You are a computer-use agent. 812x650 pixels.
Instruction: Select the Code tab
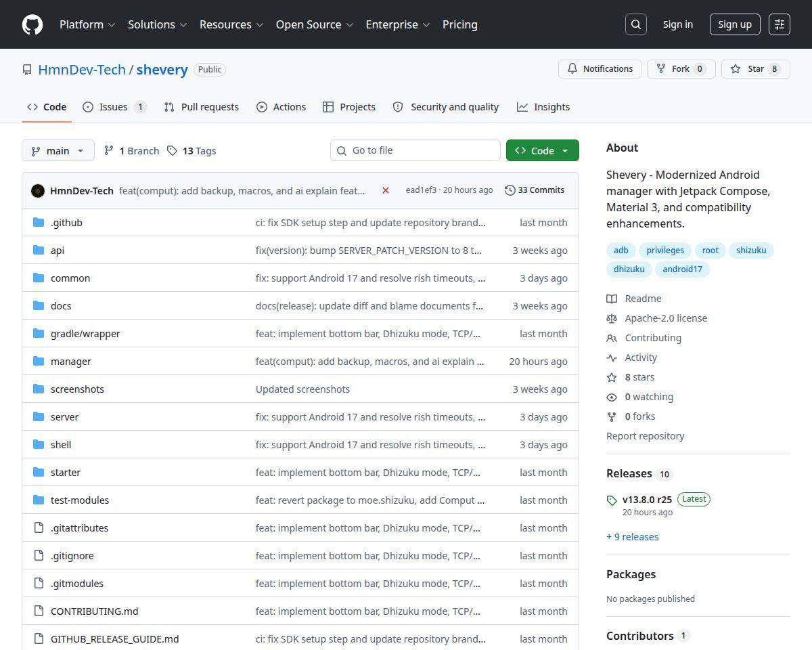click(x=47, y=107)
